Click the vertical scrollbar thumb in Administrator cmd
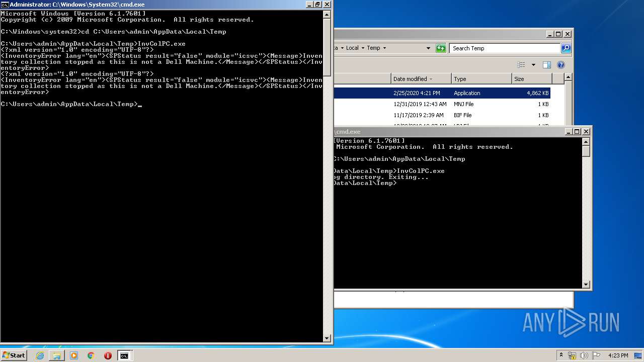Image resolution: width=644 pixels, height=362 pixels. pyautogui.click(x=327, y=48)
